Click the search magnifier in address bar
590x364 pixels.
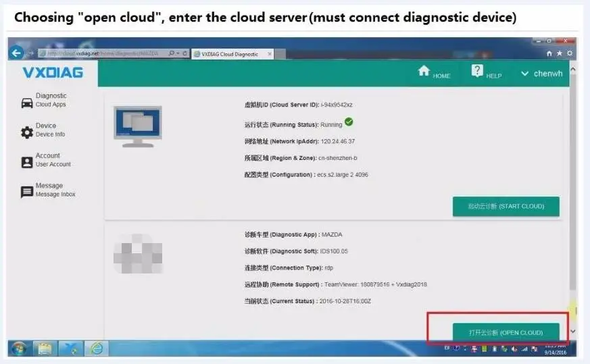click(x=172, y=54)
